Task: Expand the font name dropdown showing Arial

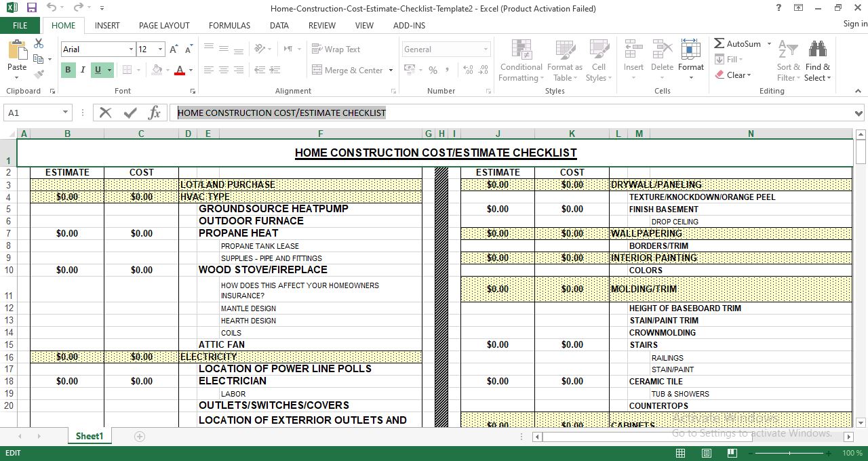Action: (131, 49)
